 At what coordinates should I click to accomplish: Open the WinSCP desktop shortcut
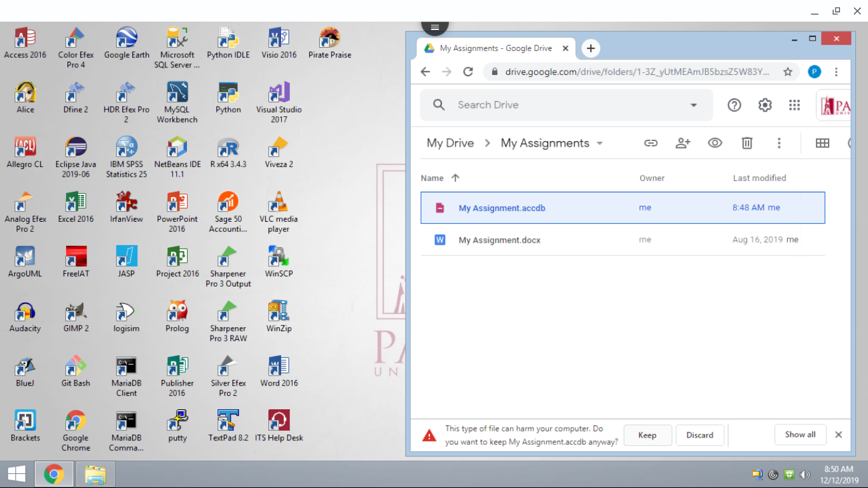click(x=279, y=262)
